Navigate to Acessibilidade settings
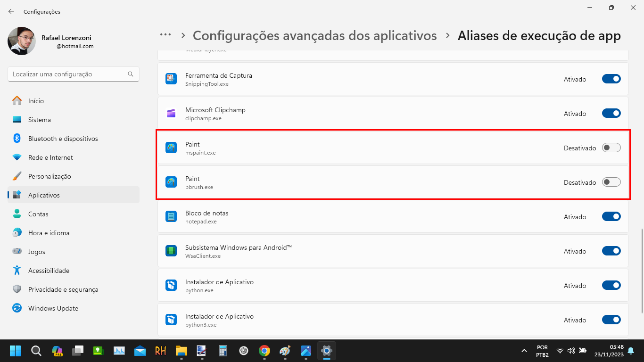The width and height of the screenshot is (644, 362). coord(74,271)
